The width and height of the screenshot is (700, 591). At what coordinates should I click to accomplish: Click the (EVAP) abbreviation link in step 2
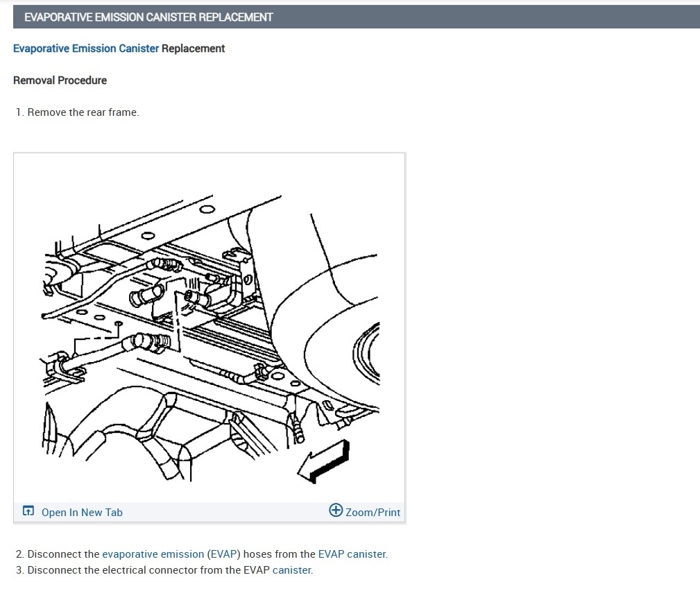(x=223, y=554)
